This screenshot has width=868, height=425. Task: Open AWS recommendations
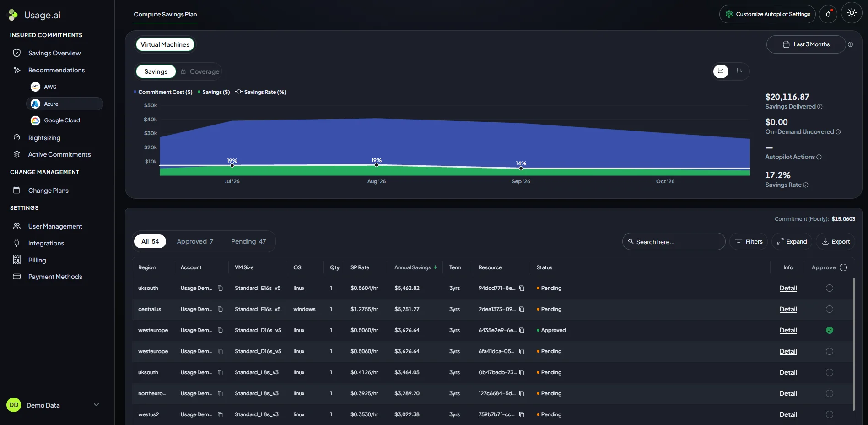pyautogui.click(x=65, y=87)
